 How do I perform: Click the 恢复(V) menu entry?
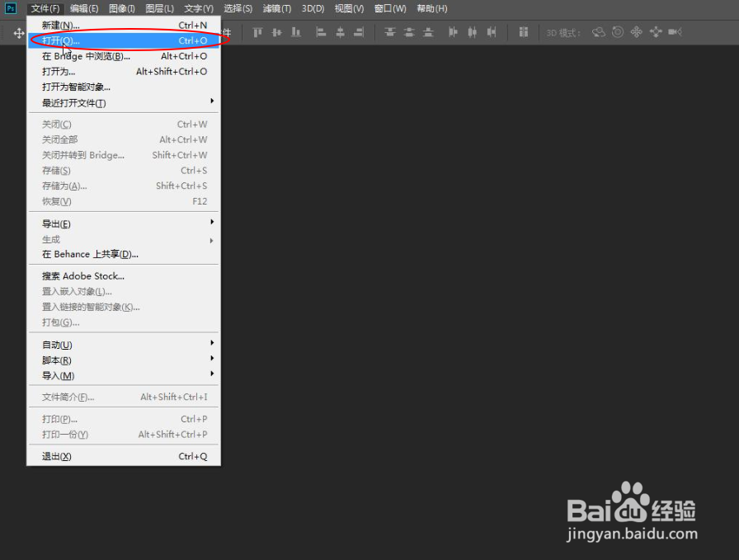(124, 201)
